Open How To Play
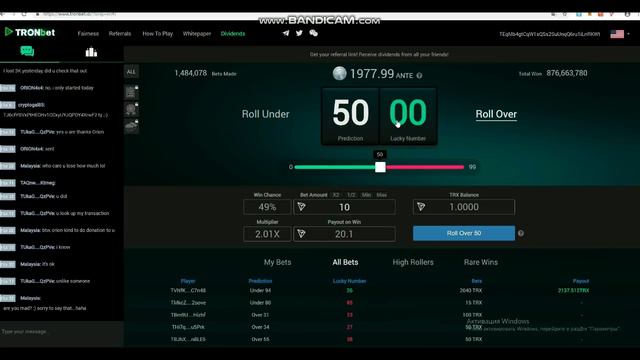 (158, 34)
